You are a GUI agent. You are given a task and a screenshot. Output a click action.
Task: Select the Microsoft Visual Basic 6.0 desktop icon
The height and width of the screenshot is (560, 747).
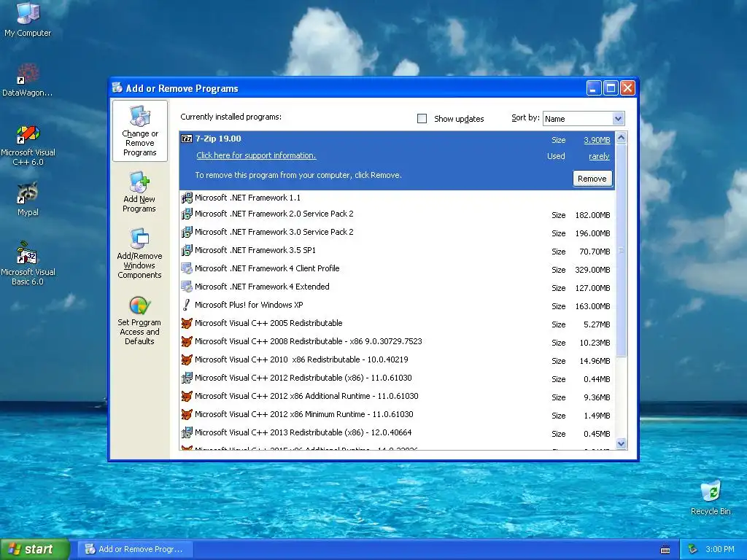pos(28,253)
